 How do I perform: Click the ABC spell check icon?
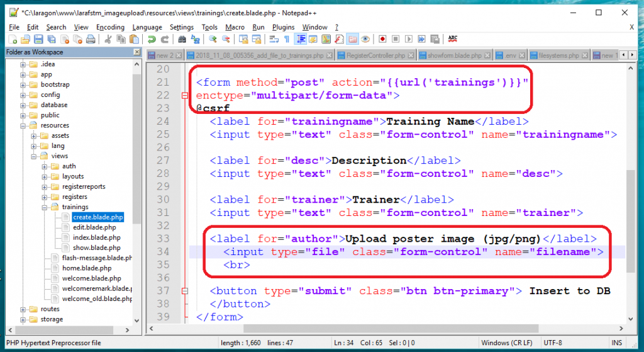pos(452,39)
